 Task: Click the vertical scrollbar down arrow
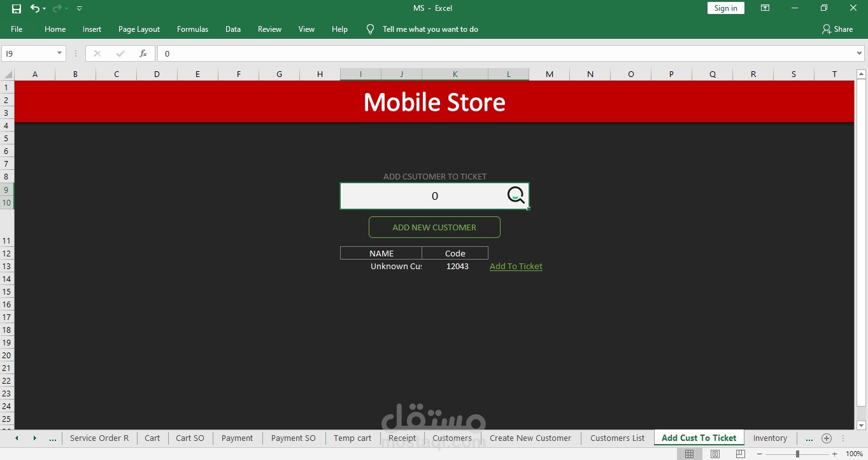(x=861, y=425)
